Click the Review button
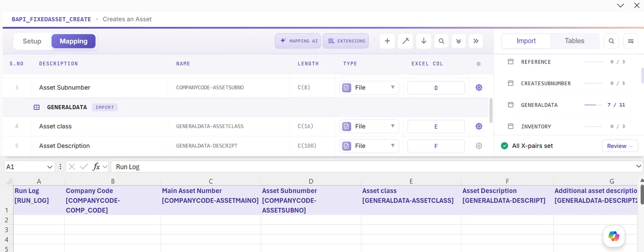The height and width of the screenshot is (252, 644). click(x=620, y=146)
